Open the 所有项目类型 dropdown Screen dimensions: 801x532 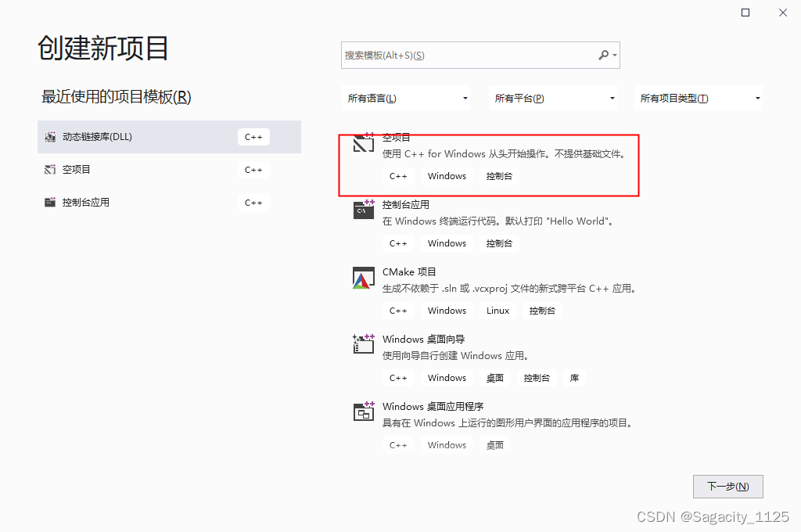[699, 98]
